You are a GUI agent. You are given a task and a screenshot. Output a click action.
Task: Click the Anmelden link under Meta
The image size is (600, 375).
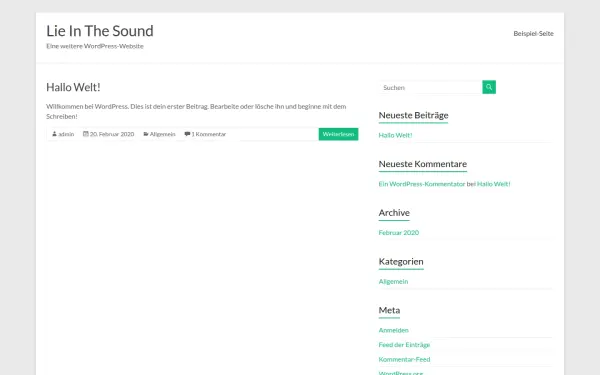point(394,330)
